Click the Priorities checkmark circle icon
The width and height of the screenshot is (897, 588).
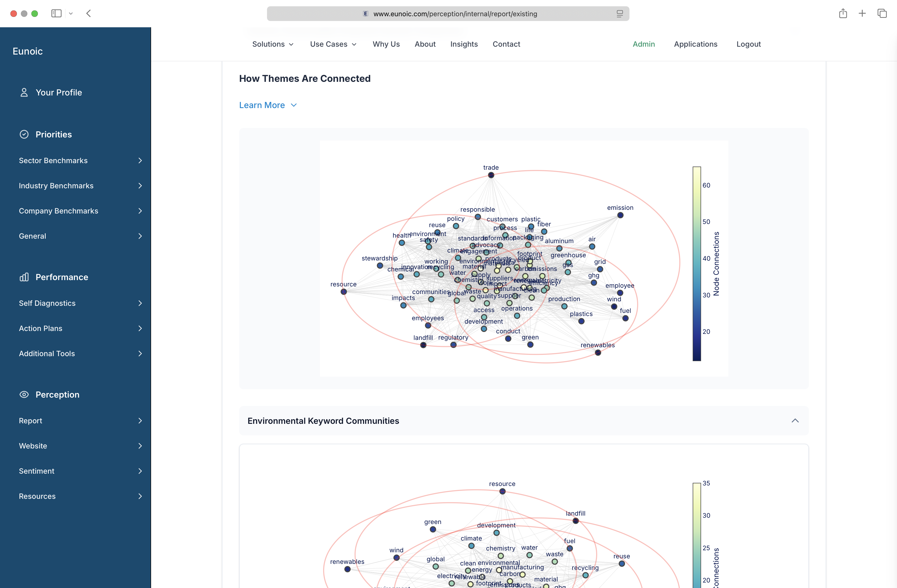[24, 135]
